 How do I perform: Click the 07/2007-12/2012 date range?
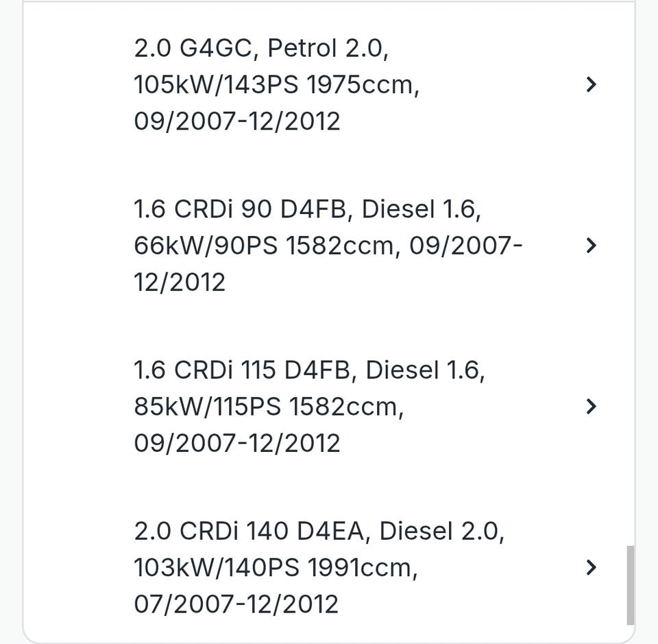coord(236,604)
